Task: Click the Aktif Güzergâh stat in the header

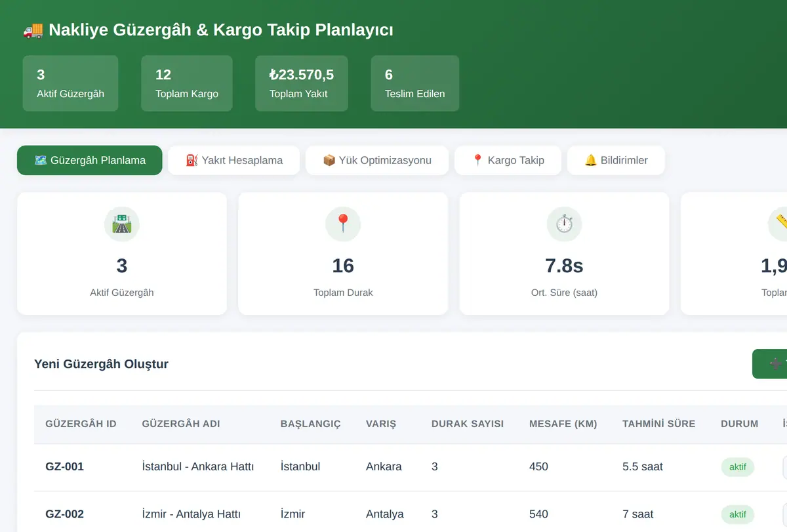Action: (x=70, y=83)
